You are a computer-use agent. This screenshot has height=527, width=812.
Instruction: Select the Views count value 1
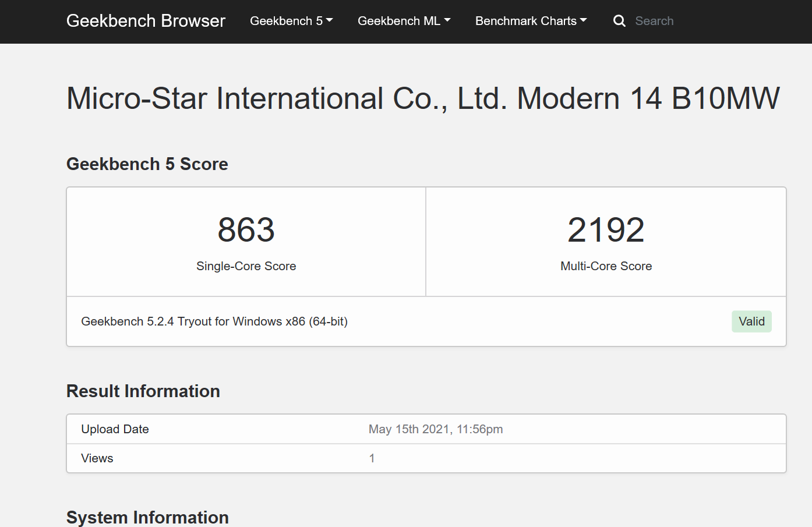372,458
